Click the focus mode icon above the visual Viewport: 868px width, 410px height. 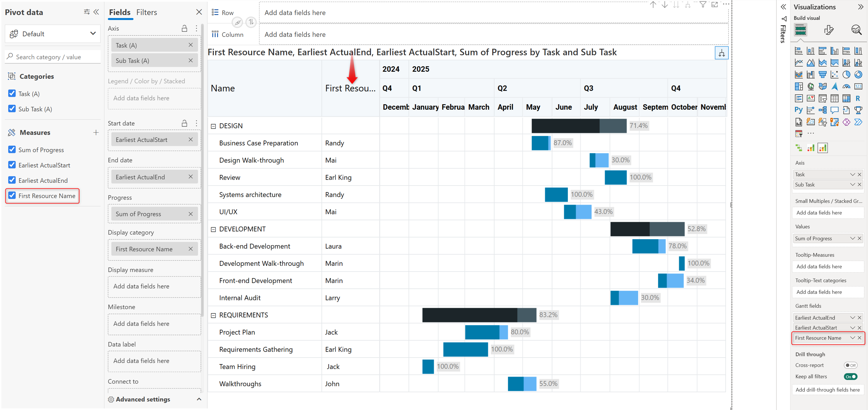(x=714, y=4)
